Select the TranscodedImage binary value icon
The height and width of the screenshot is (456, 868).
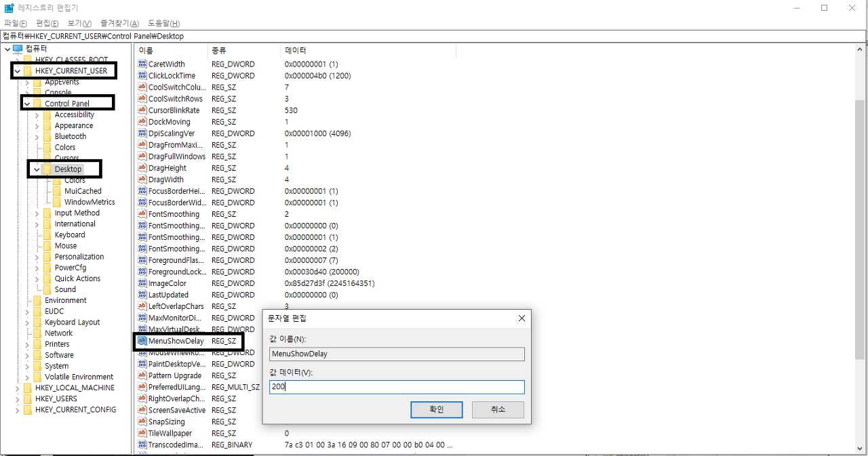point(142,444)
